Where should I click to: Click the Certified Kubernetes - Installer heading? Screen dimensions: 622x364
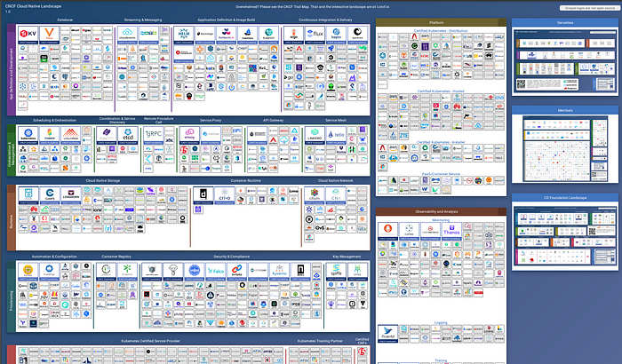(x=441, y=142)
